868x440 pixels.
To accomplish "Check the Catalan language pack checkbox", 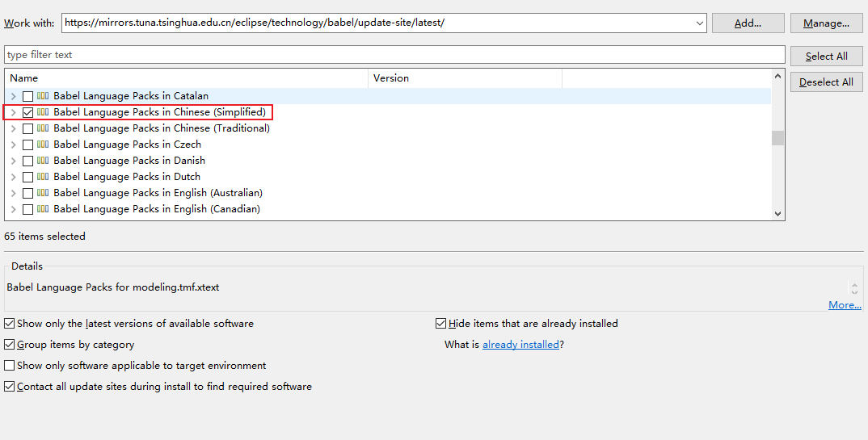I will tap(27, 96).
